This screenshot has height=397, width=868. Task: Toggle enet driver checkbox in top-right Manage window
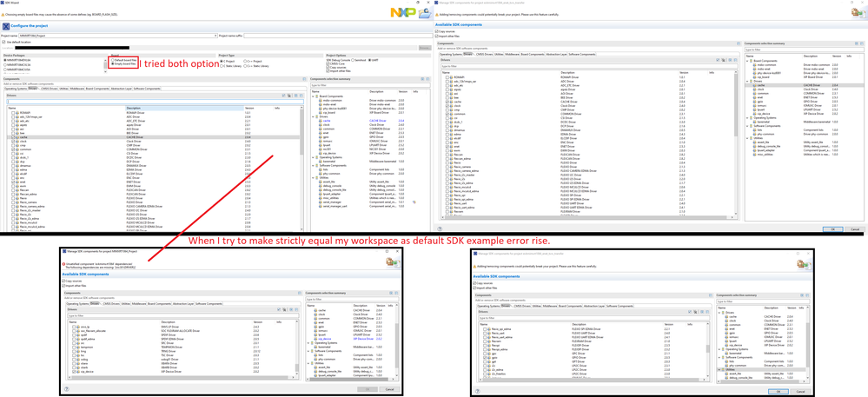tap(447, 146)
